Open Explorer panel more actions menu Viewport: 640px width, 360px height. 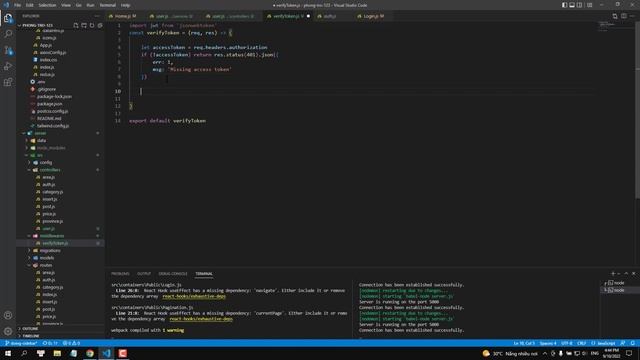[x=97, y=16]
